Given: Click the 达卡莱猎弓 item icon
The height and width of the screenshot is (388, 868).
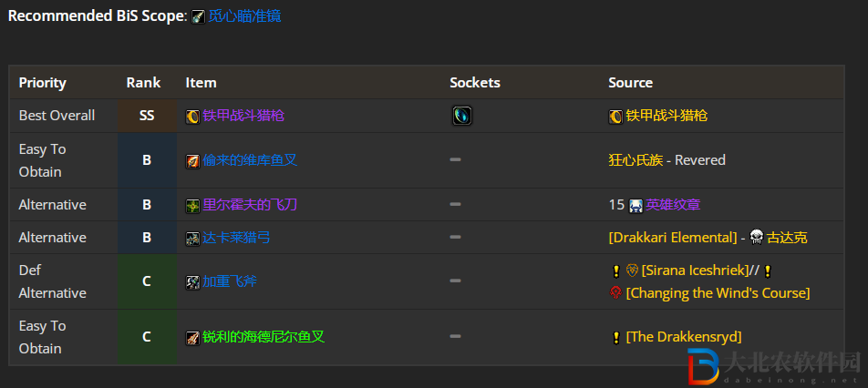Looking at the screenshot, I should (192, 239).
